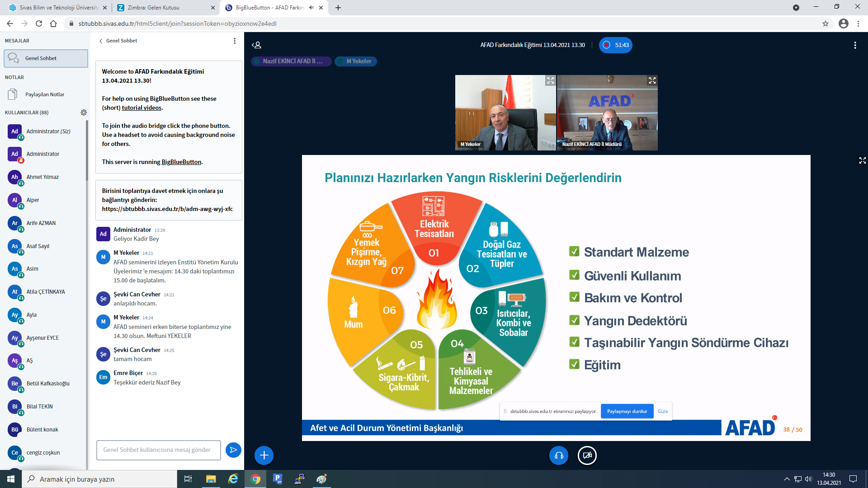The width and height of the screenshot is (868, 488).
Task: Open Alper user entry
Action: tap(45, 200)
